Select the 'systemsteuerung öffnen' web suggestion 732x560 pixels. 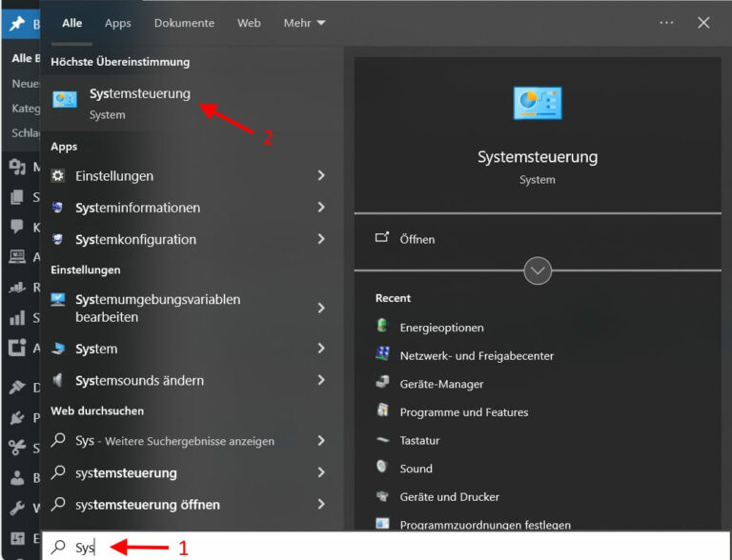click(x=148, y=505)
